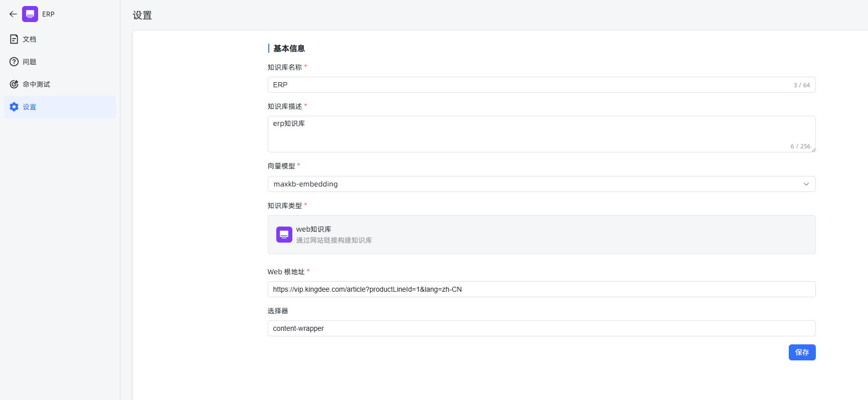Open the 文档 menu item
The width and height of the screenshot is (868, 400).
click(30, 39)
